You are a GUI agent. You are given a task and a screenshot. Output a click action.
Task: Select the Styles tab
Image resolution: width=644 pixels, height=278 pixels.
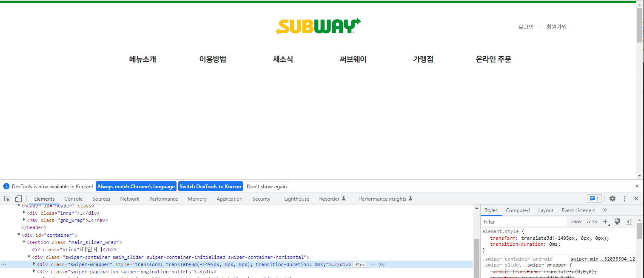[491, 210]
